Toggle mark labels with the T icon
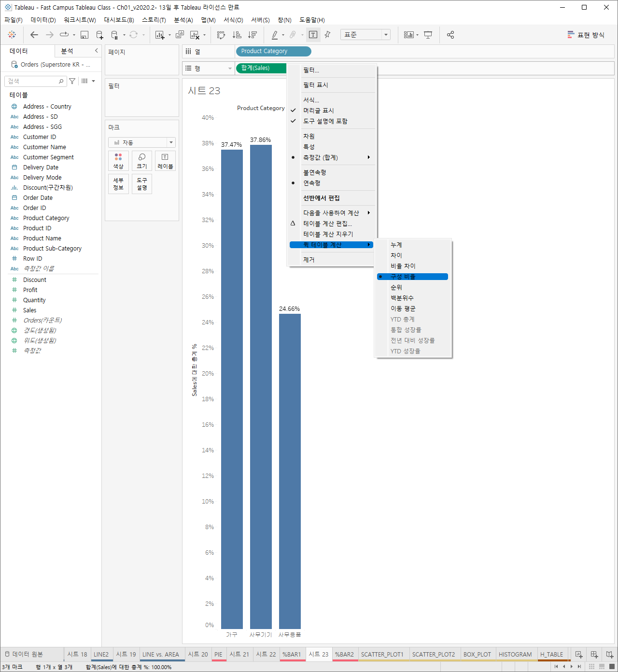Screen dimensions: 618x672 click(313, 35)
